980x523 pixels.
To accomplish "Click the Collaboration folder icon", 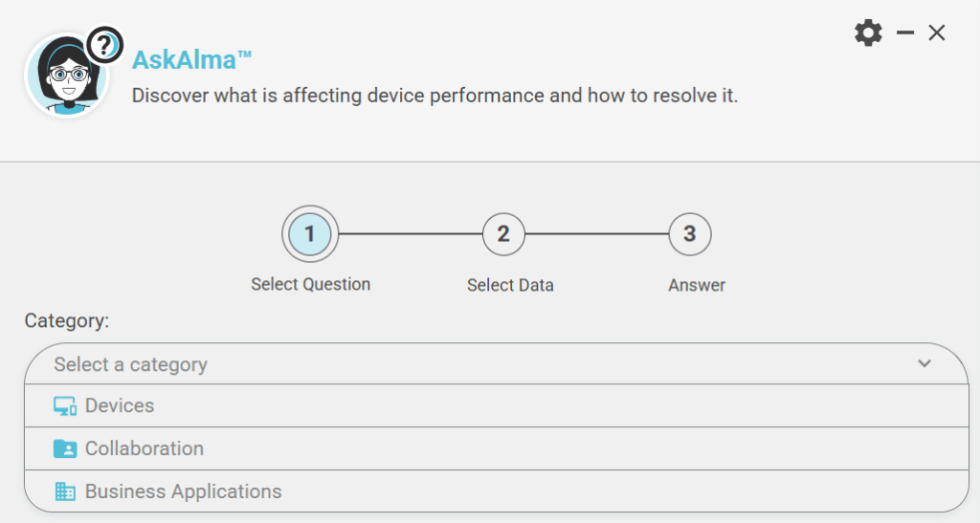I will (65, 448).
